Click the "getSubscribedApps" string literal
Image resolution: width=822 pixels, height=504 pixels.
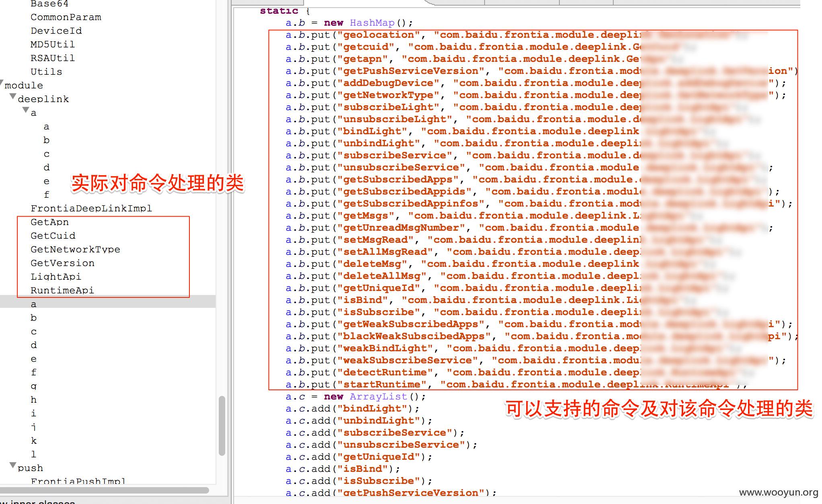[398, 180]
